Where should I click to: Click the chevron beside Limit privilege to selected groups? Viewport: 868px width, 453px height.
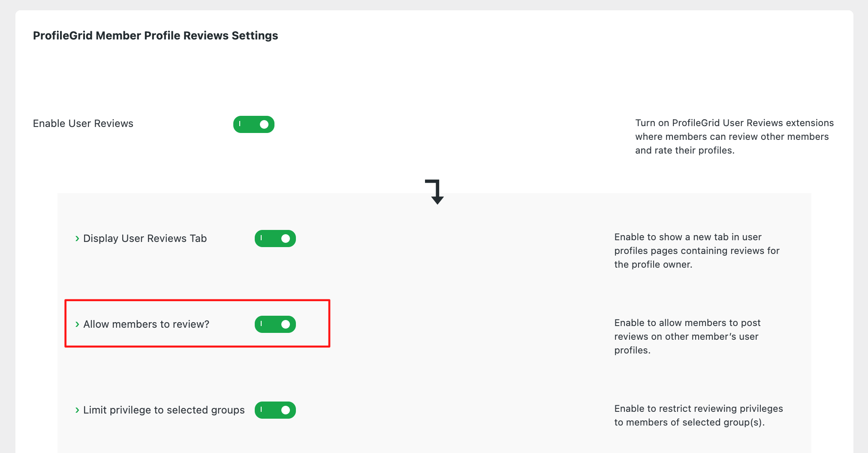[77, 410]
